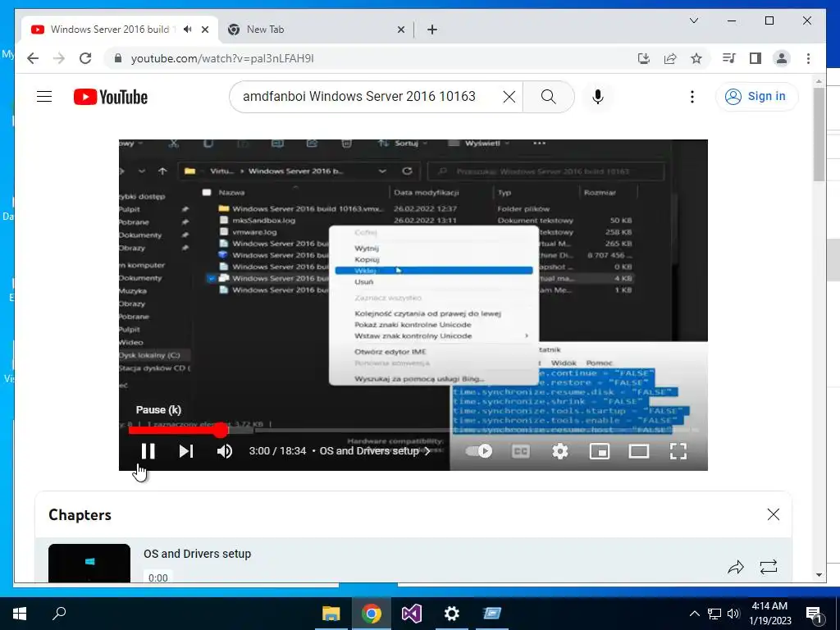The image size is (840, 630).
Task: Close the New Tab tab
Action: point(400,30)
